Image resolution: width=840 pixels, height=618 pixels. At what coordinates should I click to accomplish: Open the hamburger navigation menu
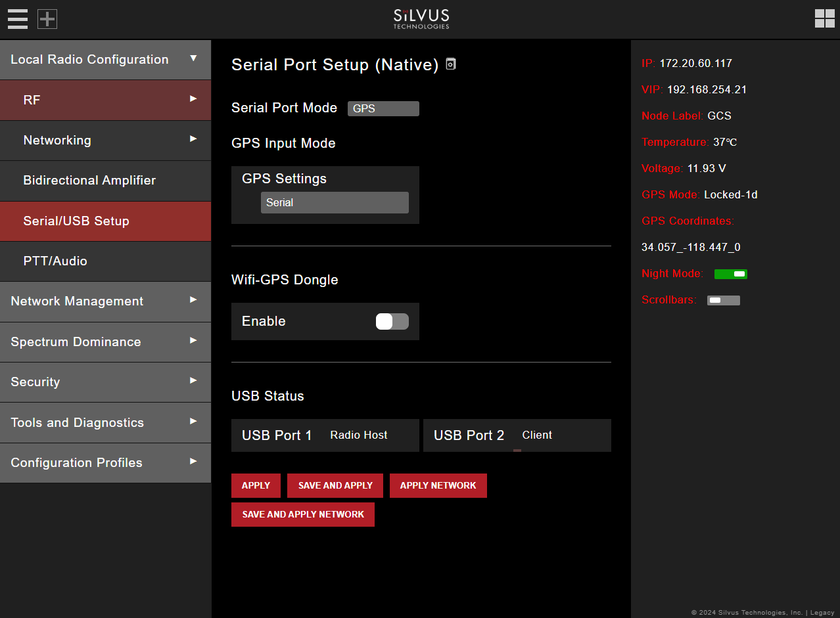click(17, 19)
